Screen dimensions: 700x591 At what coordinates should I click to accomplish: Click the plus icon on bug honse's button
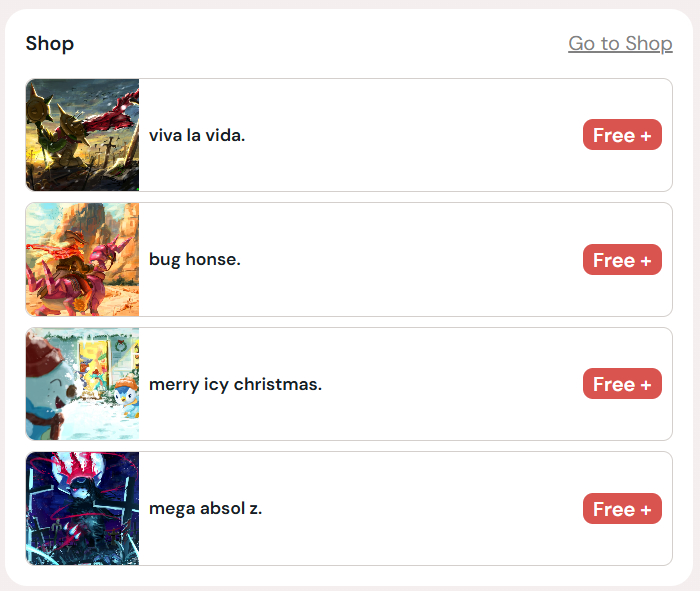pos(646,261)
